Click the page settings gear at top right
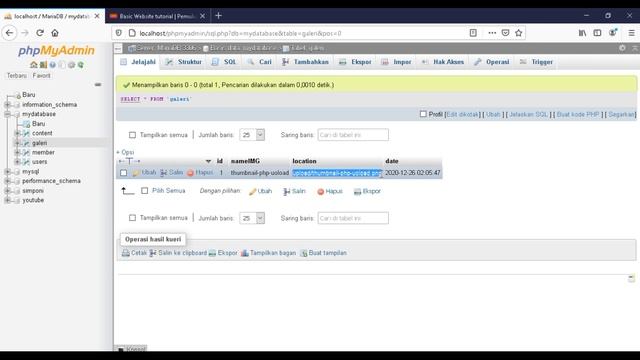 coord(622,48)
